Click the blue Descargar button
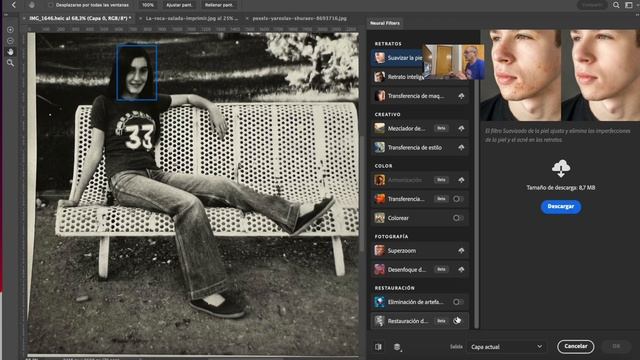Image resolution: width=640 pixels, height=360 pixels. click(561, 207)
